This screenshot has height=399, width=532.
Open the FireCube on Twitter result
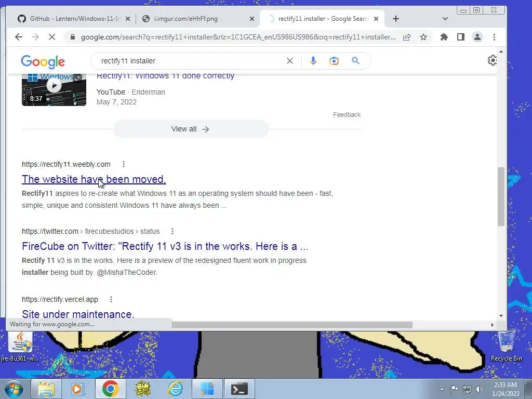165,246
